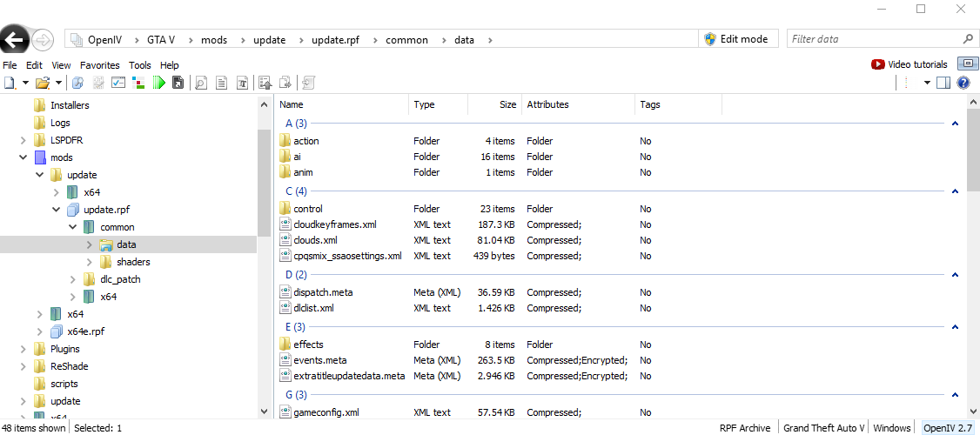Click the checklist window toolbar icon
The height and width of the screenshot is (435, 980).
tap(118, 83)
